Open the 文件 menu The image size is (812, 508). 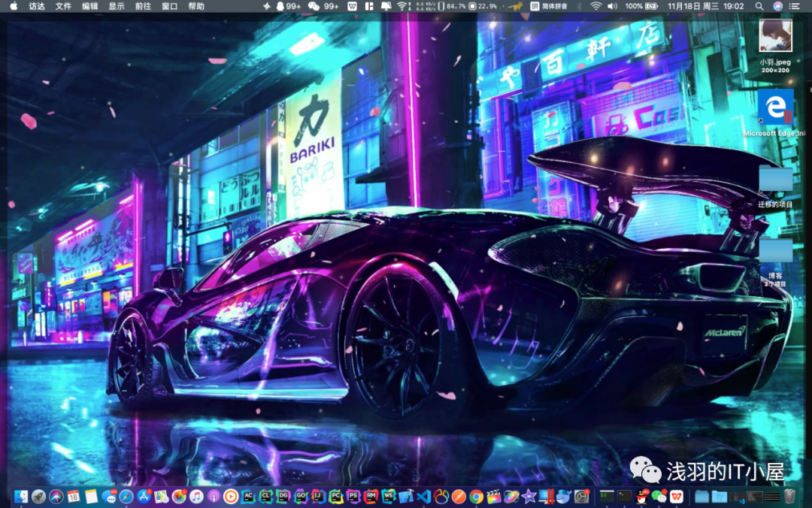(x=63, y=6)
